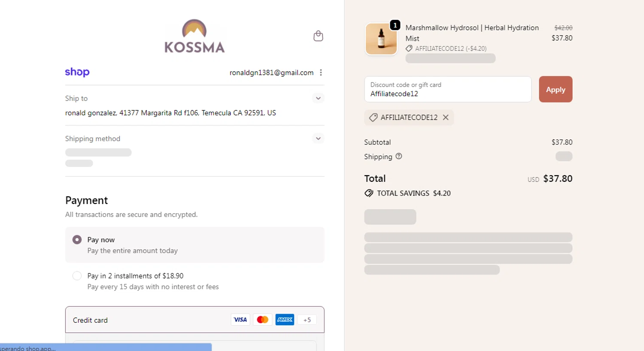644x351 pixels.
Task: Click the Subtotal label
Action: coord(377,142)
